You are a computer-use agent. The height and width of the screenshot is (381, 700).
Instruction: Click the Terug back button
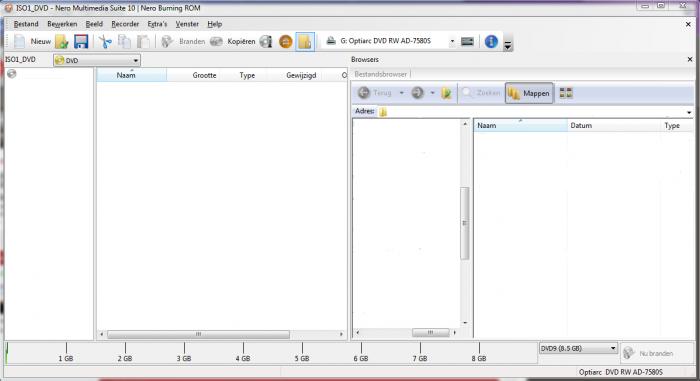pos(375,93)
